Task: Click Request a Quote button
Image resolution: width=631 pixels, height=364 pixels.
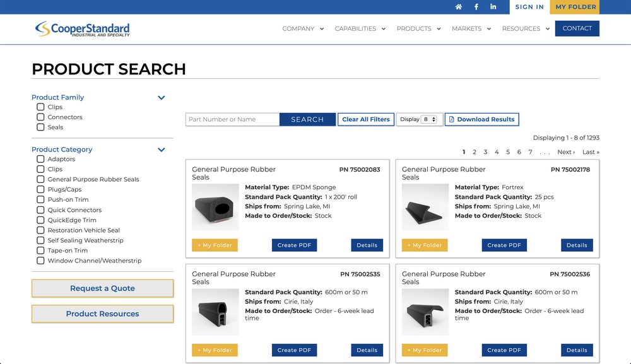Action: pyautogui.click(x=103, y=288)
